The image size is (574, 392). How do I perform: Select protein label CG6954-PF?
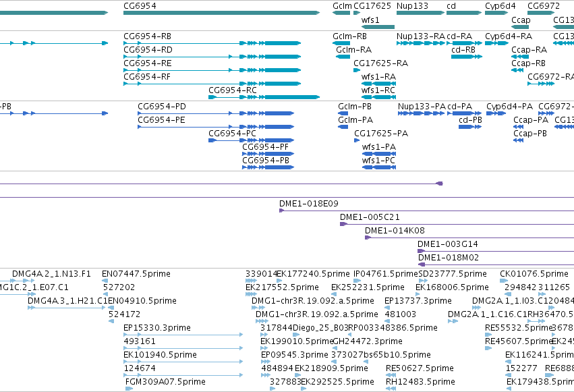click(x=265, y=147)
